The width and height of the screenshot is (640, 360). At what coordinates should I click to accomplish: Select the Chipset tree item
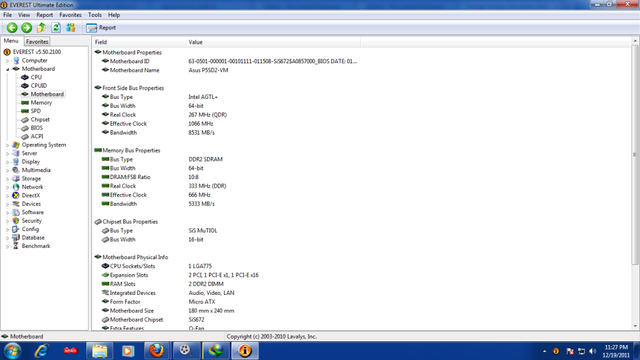pyautogui.click(x=40, y=120)
